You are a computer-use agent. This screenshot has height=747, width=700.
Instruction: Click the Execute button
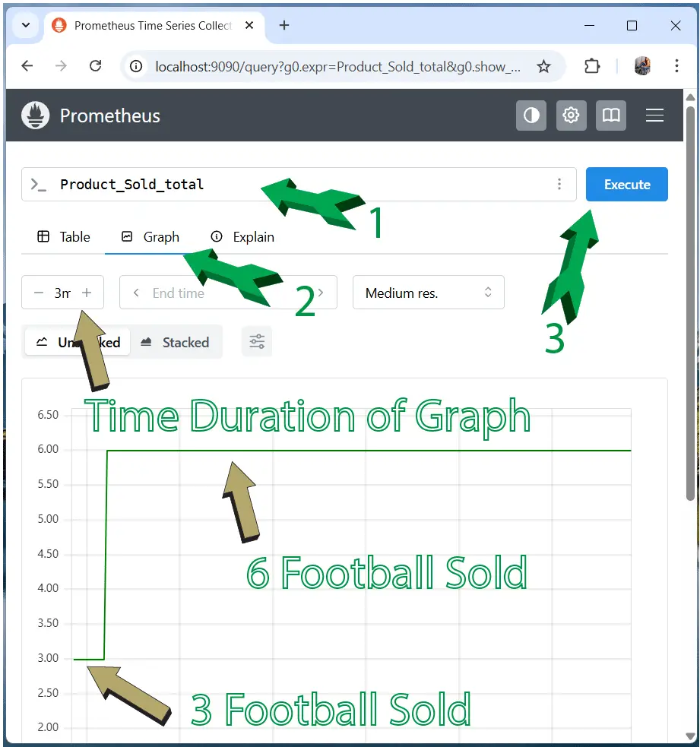(x=626, y=184)
